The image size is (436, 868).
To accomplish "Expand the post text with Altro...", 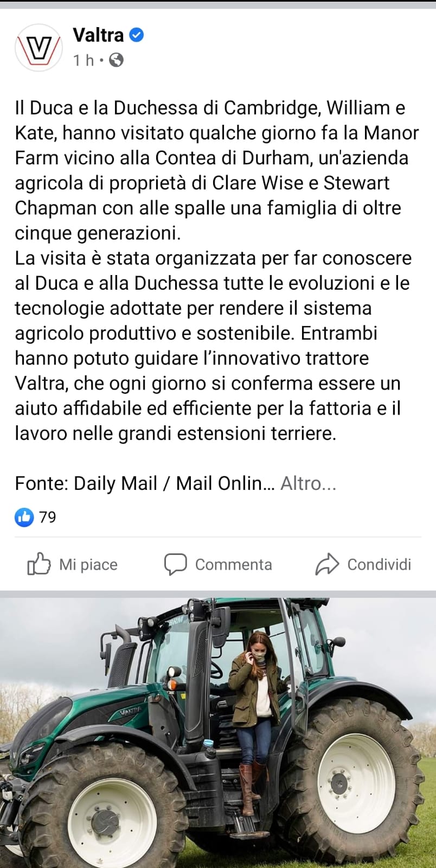I will 308,483.
